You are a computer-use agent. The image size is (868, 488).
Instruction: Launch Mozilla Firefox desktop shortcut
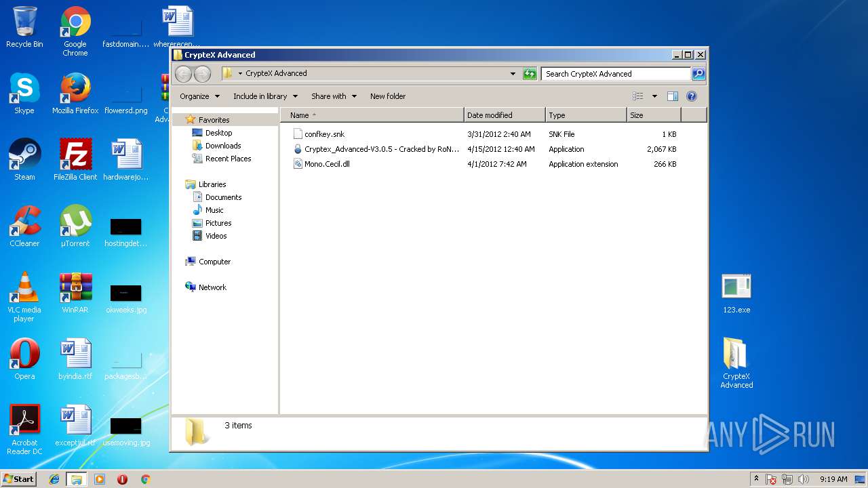(x=75, y=94)
